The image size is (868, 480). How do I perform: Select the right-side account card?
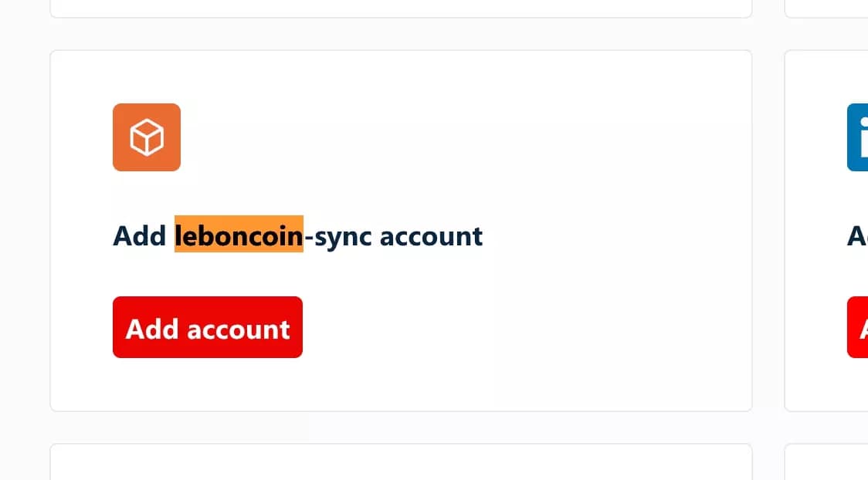coord(826,230)
